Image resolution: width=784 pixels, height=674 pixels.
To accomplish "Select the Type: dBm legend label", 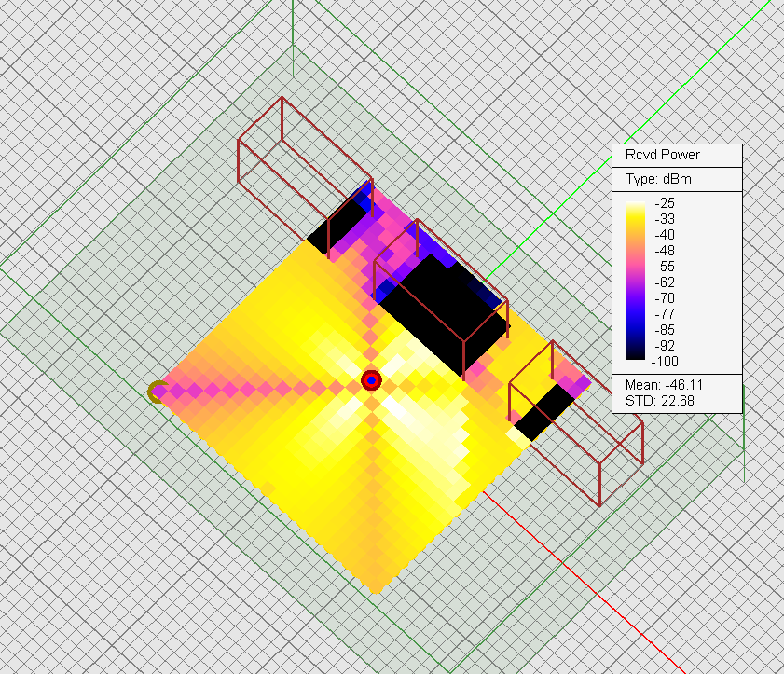I will [x=657, y=179].
